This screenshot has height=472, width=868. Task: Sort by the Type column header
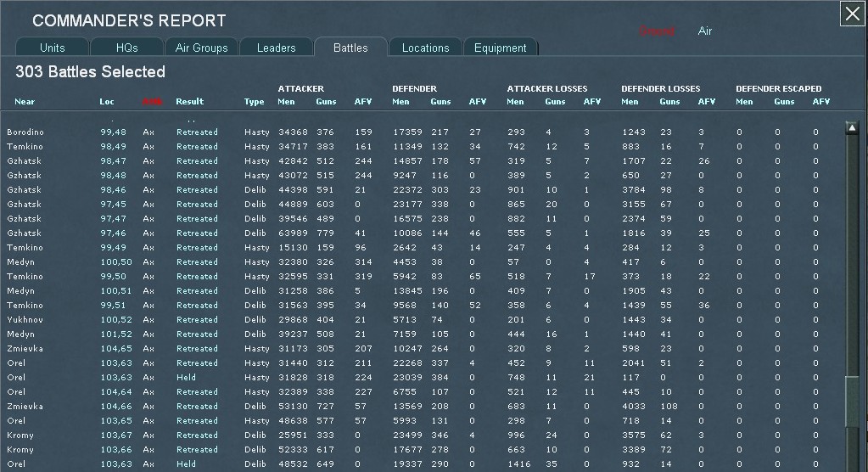pos(254,102)
